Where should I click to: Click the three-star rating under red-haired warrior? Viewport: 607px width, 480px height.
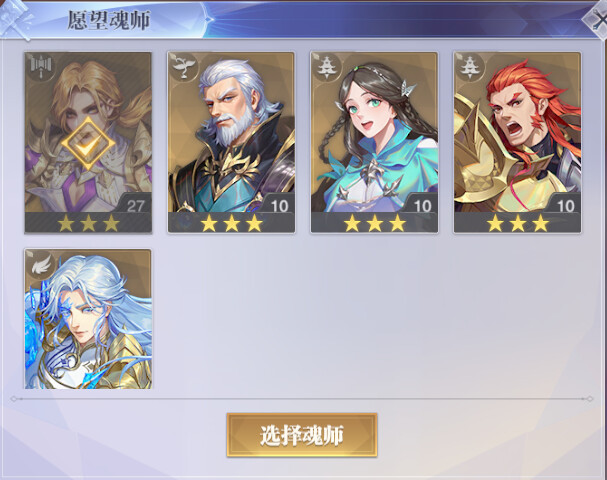pyautogui.click(x=518, y=223)
